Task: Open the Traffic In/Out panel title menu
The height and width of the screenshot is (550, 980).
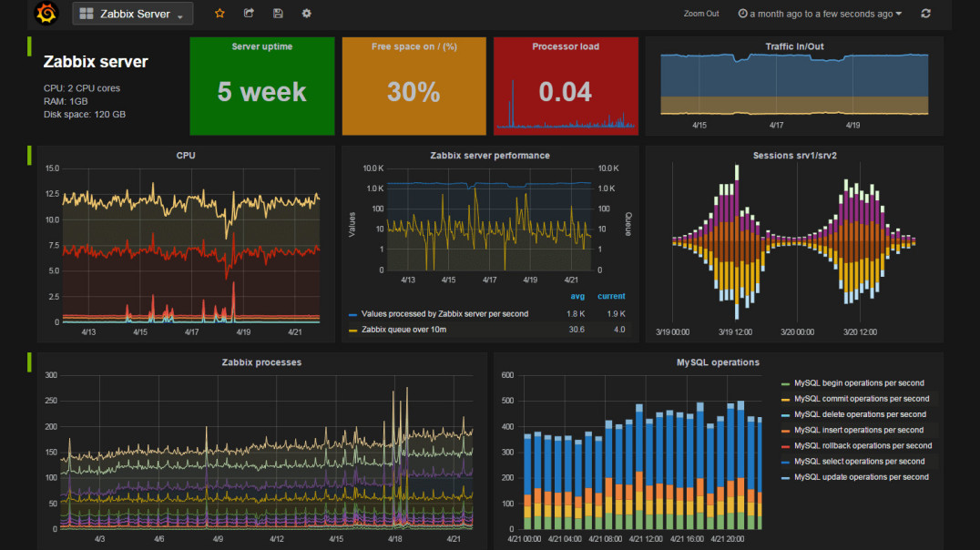Action: coord(794,46)
